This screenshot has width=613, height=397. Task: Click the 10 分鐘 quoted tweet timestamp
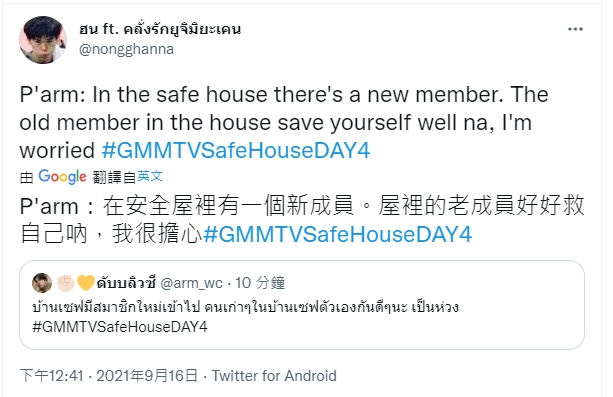point(260,283)
